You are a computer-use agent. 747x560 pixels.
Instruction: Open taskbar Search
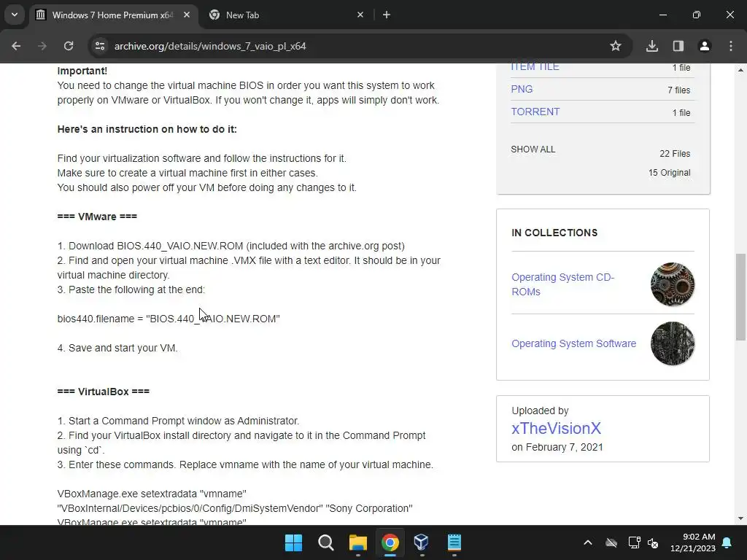pos(326,542)
